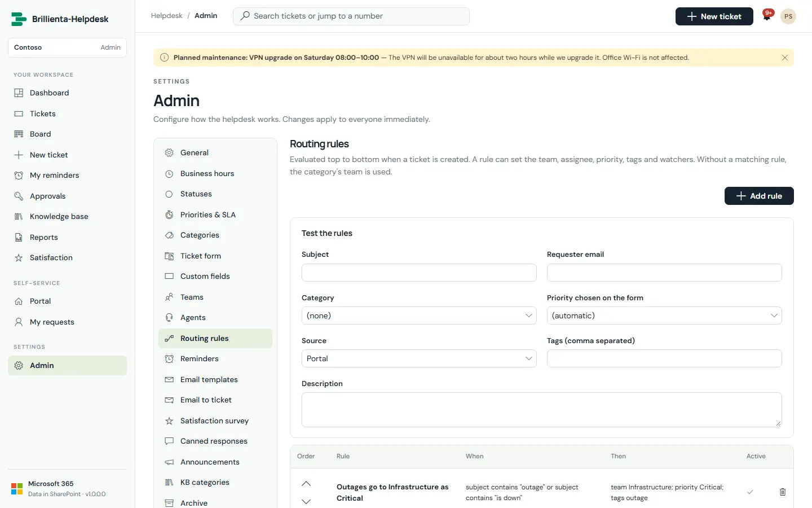Delete the Outages go to Infrastructure rule
812x508 pixels.
(782, 492)
